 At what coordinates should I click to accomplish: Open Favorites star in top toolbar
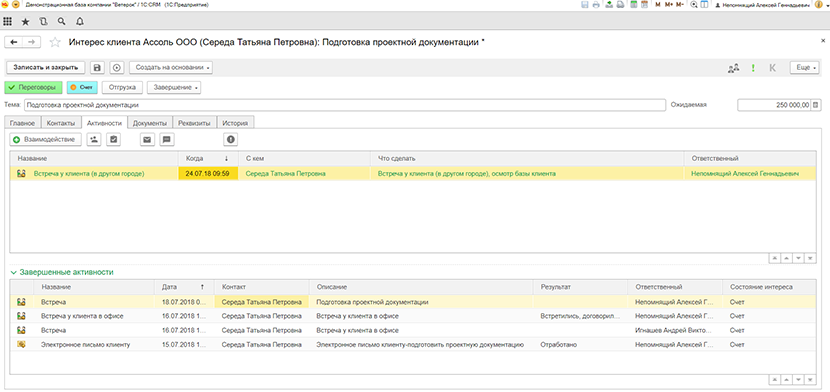coord(25,22)
